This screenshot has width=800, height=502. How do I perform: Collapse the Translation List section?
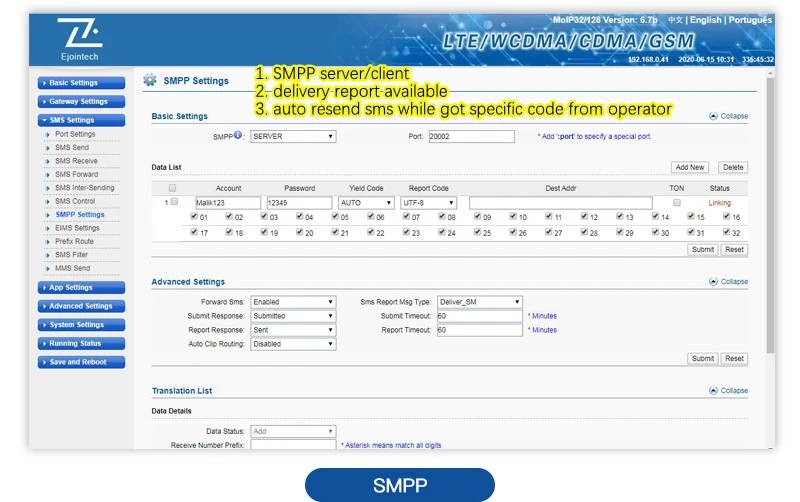pos(729,391)
